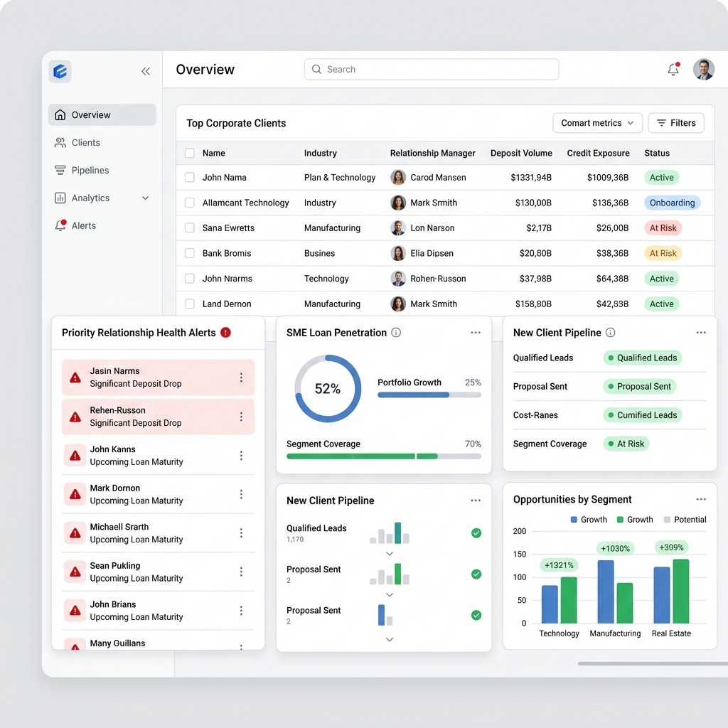
Task: Select checkbox for Sana Ewretts row
Action: coord(189,228)
